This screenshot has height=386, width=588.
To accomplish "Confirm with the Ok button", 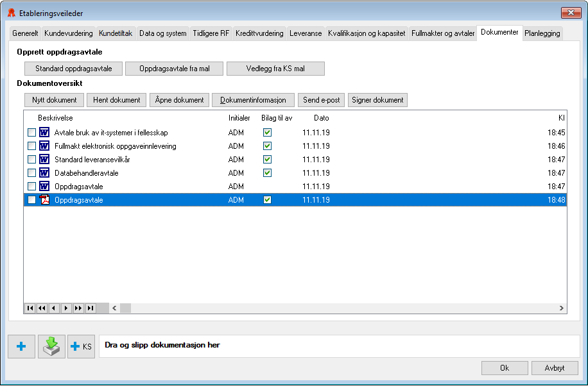I will tap(505, 368).
